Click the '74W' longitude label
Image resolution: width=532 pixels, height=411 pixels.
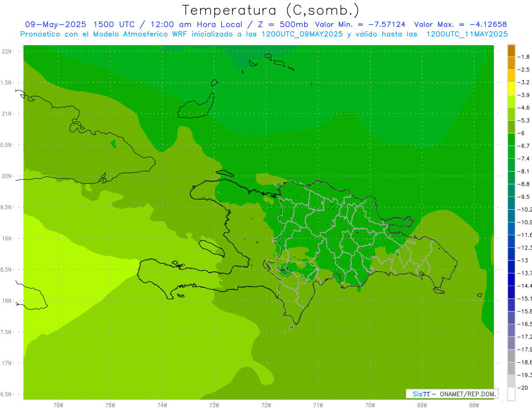(162, 405)
